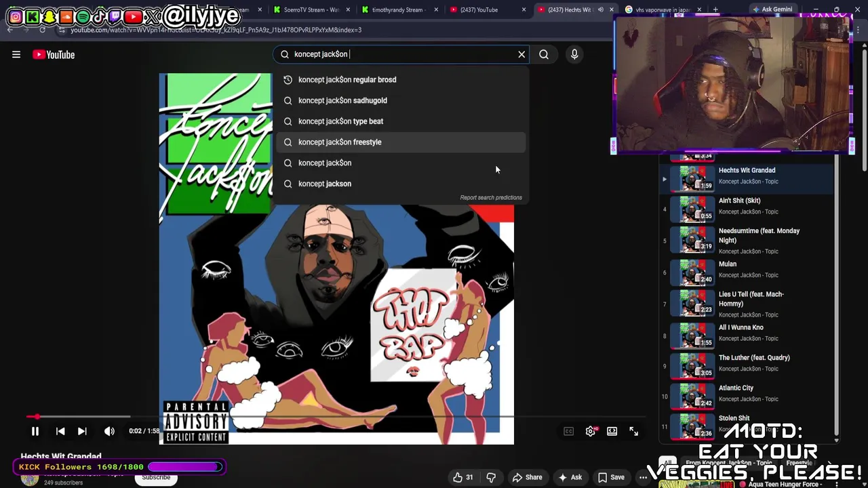Screen dimensions: 868x488
Task: Open the player settings gear
Action: (x=591, y=431)
